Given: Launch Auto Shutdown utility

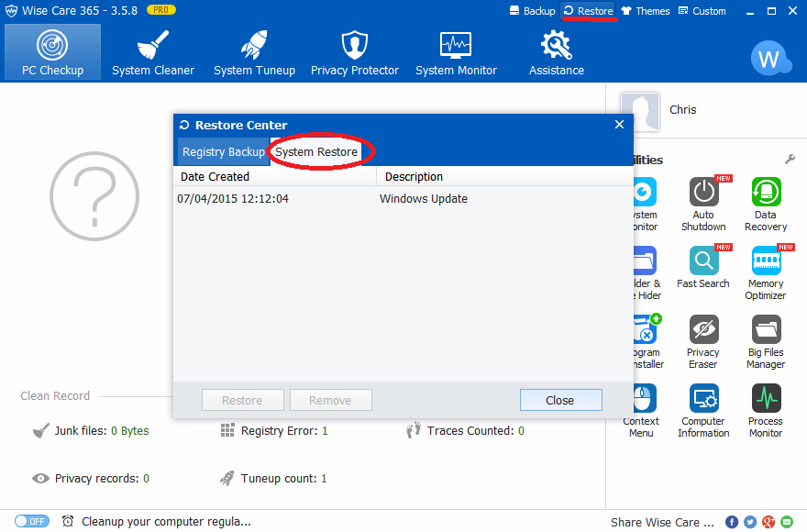Looking at the screenshot, I should pyautogui.click(x=703, y=205).
